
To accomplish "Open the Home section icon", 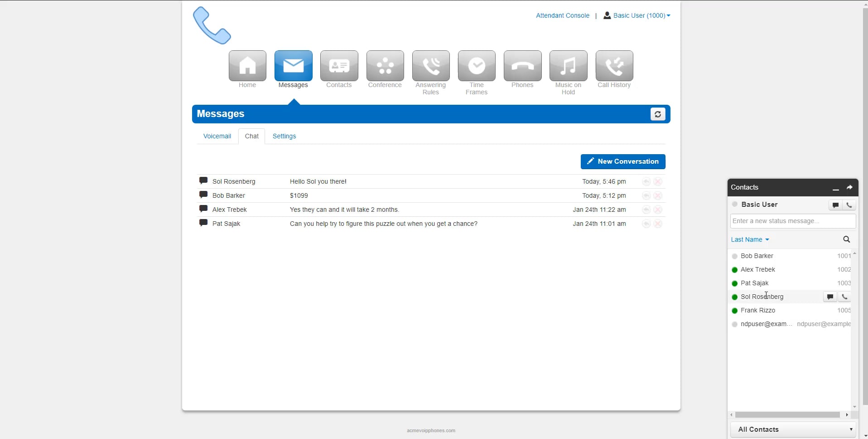I will pyautogui.click(x=247, y=66).
